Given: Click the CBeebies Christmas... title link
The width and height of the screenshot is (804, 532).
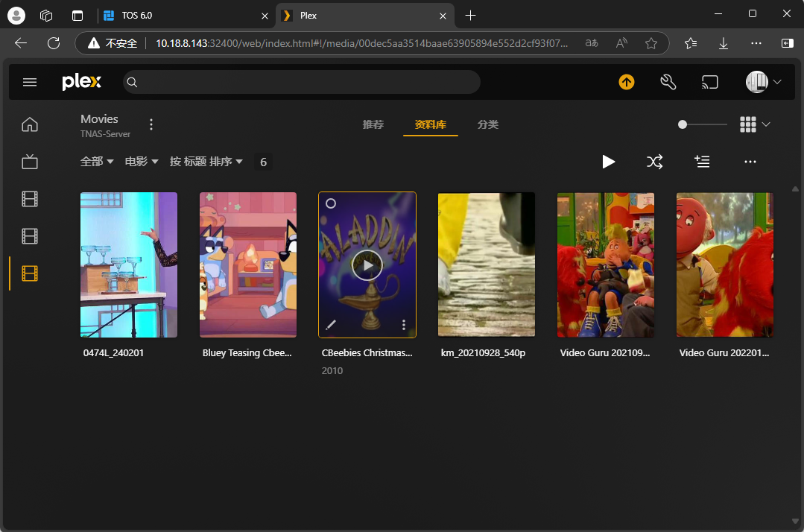Looking at the screenshot, I should pos(367,352).
